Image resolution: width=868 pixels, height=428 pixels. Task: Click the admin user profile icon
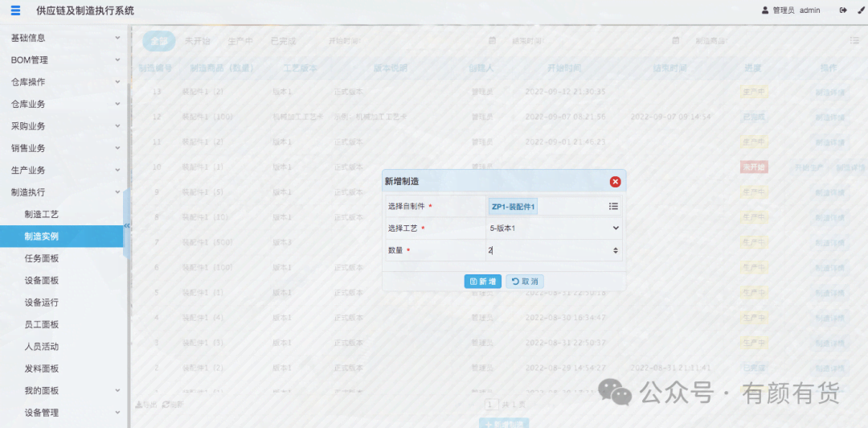point(765,10)
